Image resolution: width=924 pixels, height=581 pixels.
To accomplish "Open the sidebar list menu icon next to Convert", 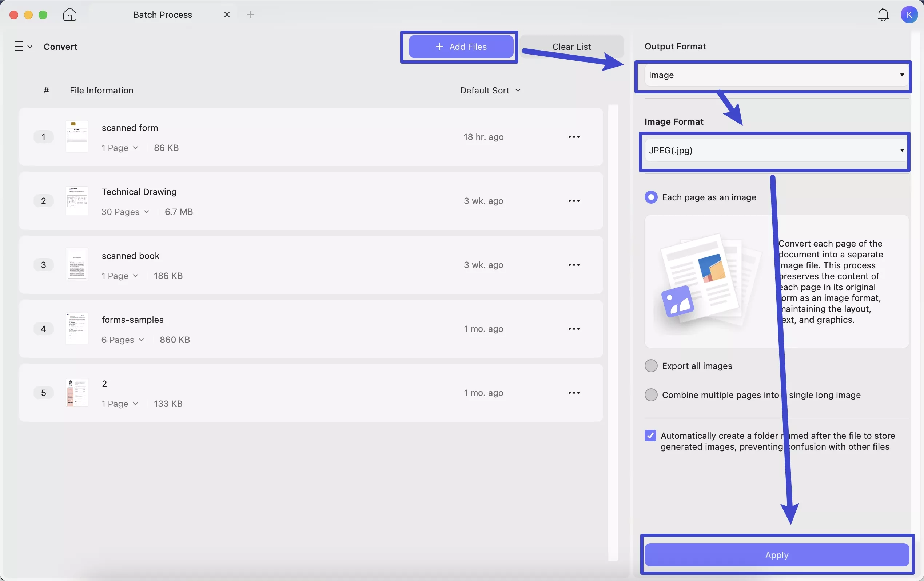I will (23, 47).
